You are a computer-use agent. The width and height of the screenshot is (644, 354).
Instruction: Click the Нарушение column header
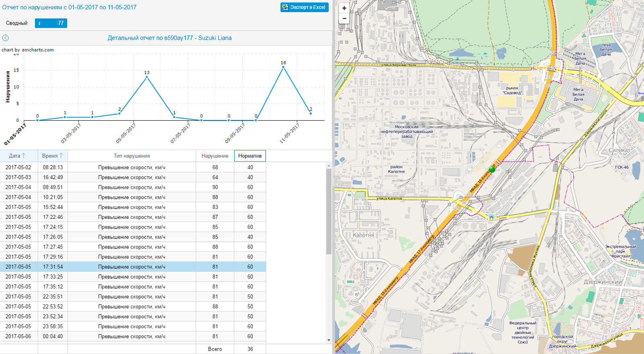215,156
